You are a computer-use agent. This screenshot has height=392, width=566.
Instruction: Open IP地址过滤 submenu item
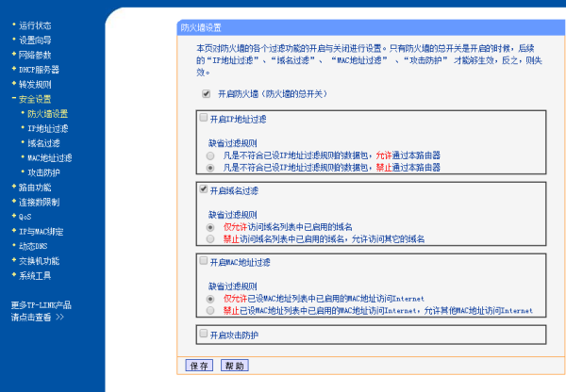(48, 128)
